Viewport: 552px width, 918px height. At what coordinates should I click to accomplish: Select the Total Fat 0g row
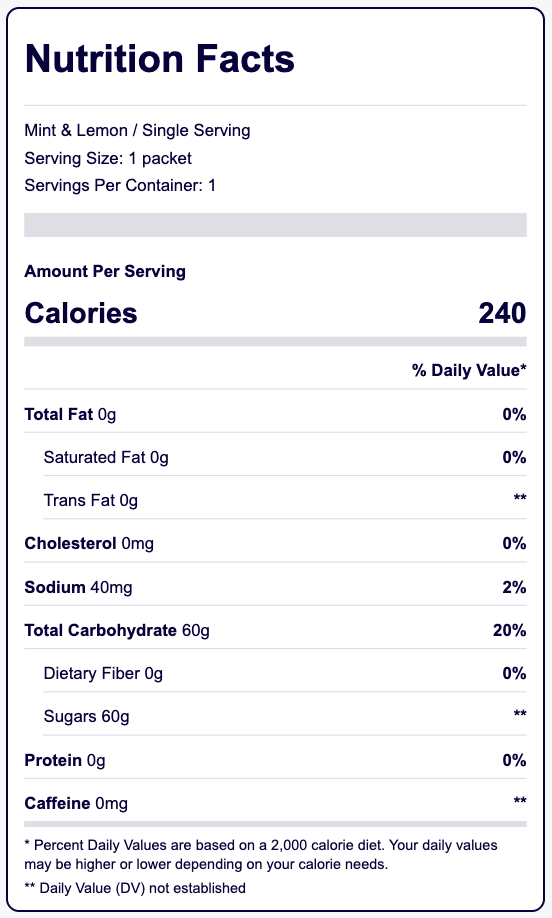[276, 414]
